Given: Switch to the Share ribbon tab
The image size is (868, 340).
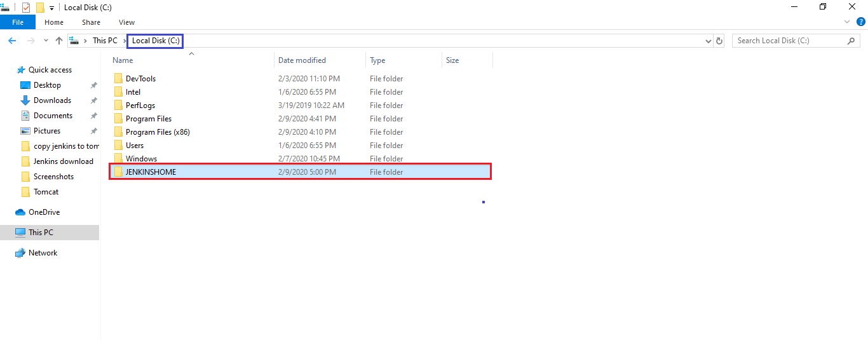Looking at the screenshot, I should [91, 22].
